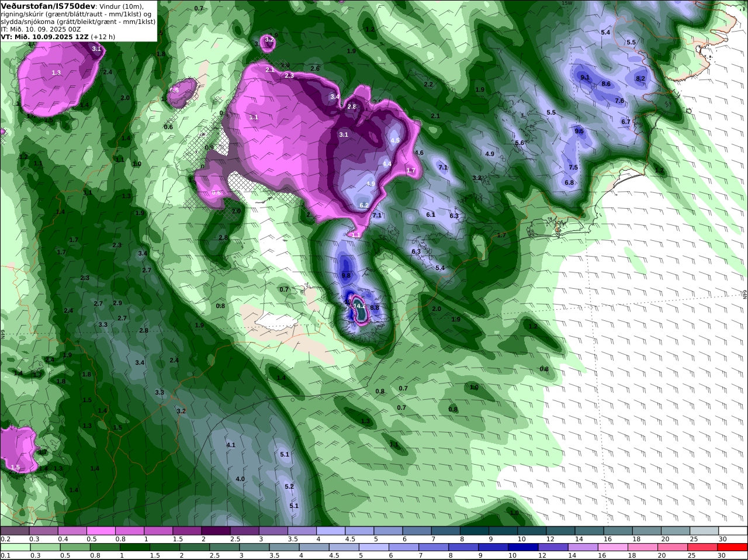748x560 pixels.
Task: Pick the white swatch after 30 in top legend
Action: (x=733, y=531)
